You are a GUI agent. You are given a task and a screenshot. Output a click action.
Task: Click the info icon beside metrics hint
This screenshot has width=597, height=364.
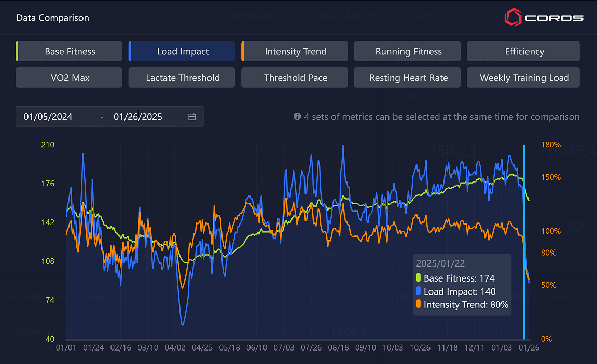[x=297, y=117]
